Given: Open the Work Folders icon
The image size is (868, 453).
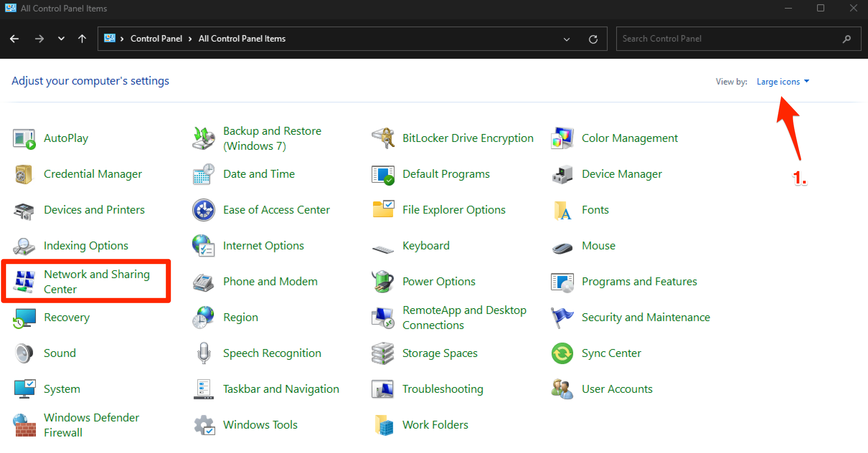Looking at the screenshot, I should (384, 425).
